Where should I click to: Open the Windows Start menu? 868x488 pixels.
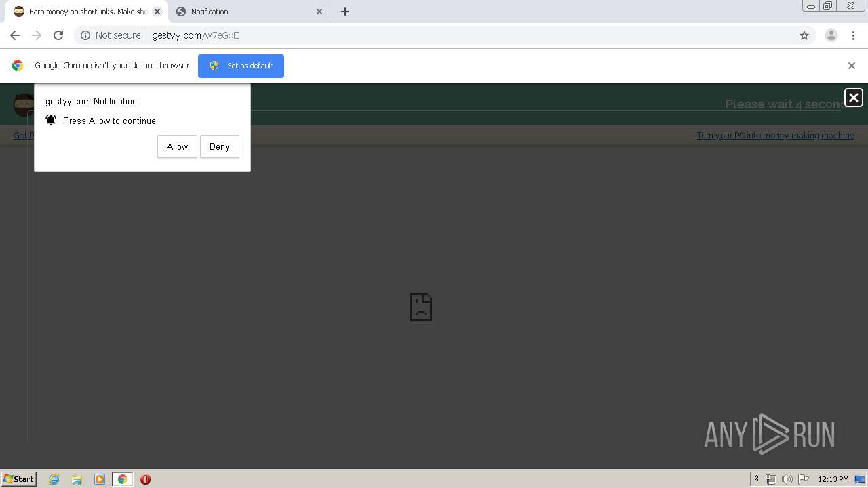pos(19,479)
